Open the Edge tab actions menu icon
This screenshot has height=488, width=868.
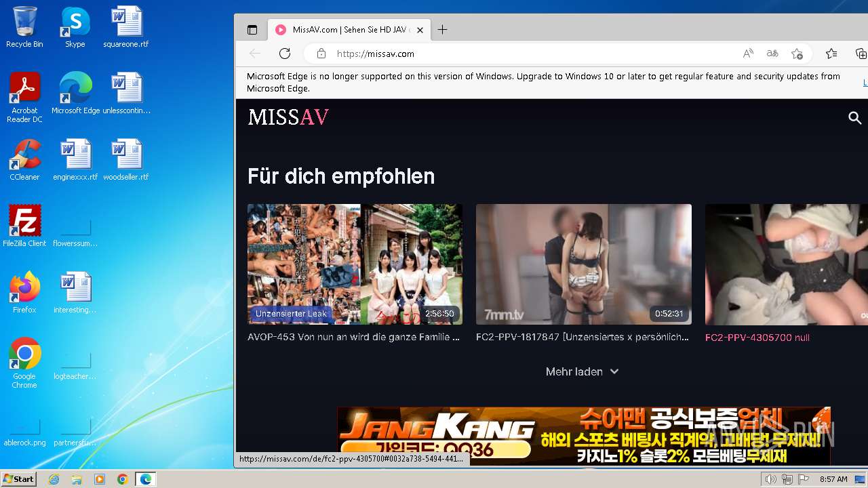(x=252, y=30)
